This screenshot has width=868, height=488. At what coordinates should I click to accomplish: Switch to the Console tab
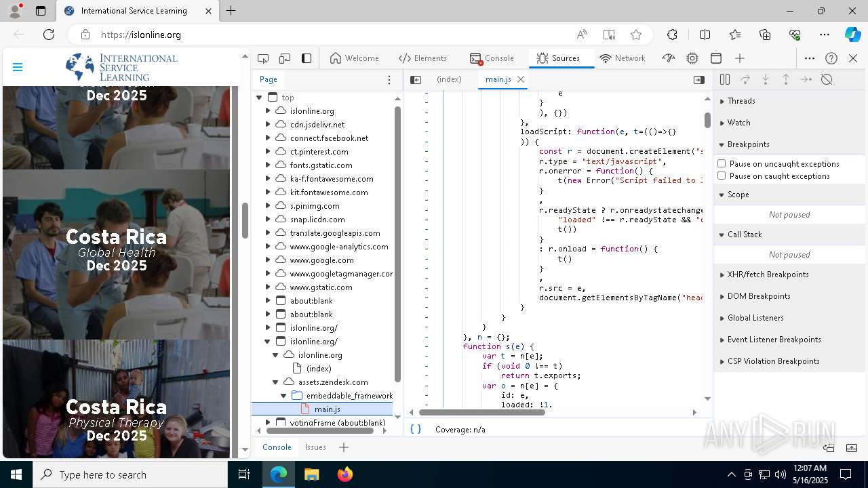point(492,58)
